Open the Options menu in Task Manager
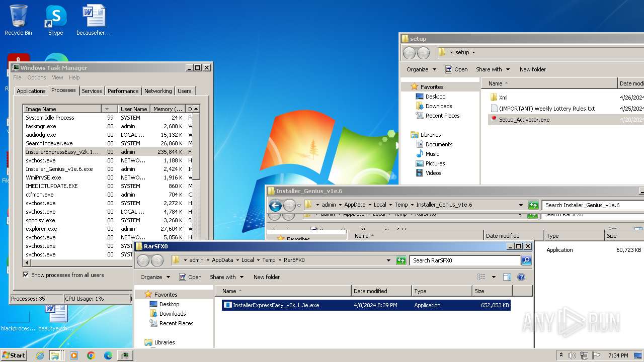Screen dimensions: 644x362 tap(36, 77)
